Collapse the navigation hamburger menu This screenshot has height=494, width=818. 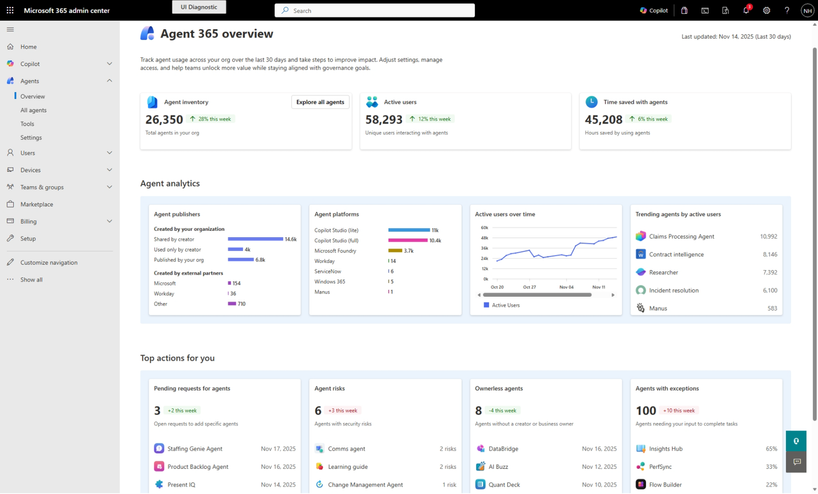coord(10,29)
